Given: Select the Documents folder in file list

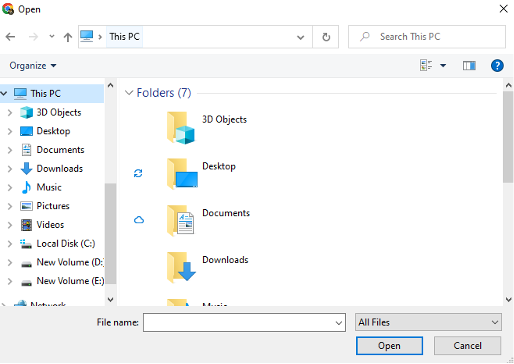Looking at the screenshot, I should (x=208, y=220).
